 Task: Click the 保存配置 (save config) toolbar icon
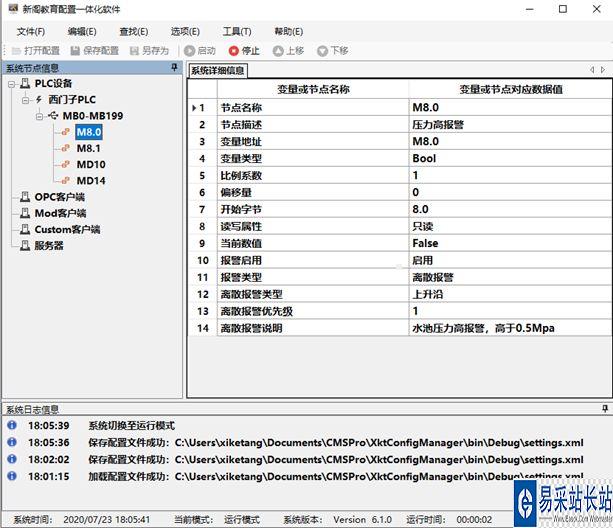point(74,50)
